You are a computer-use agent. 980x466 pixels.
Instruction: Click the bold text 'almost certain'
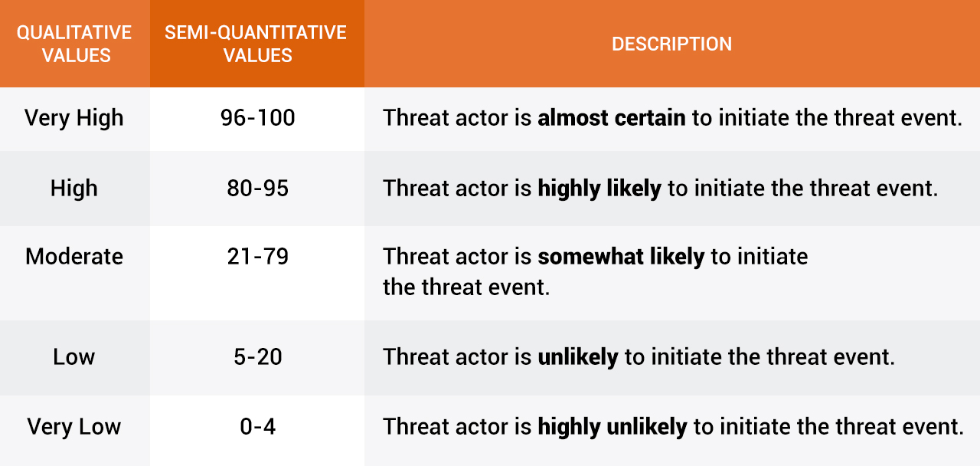(612, 118)
